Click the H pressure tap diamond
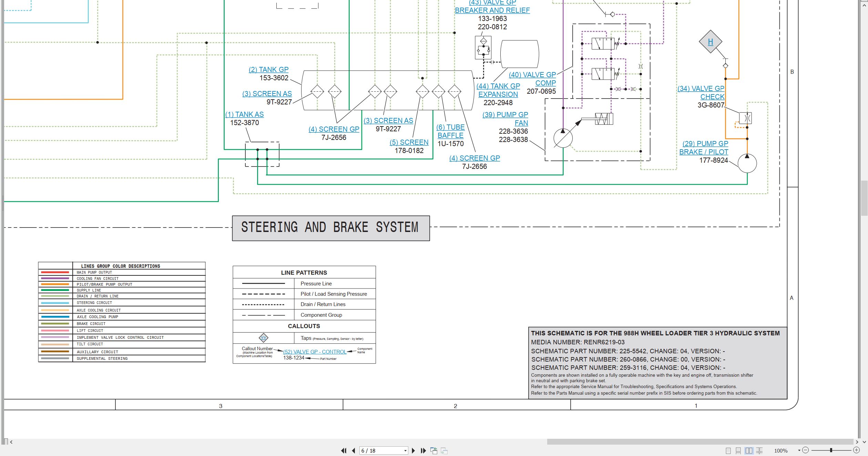Screen dimensions: 868x456 point(711,42)
